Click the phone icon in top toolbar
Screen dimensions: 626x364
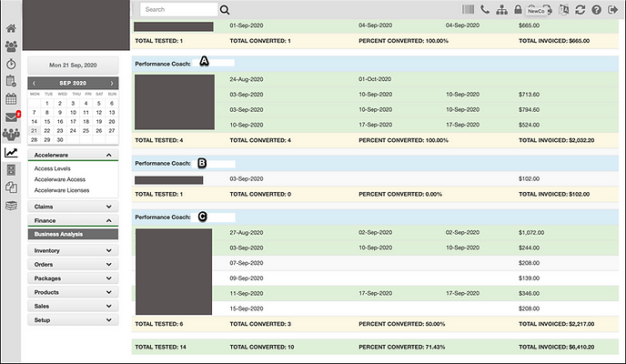pos(485,9)
